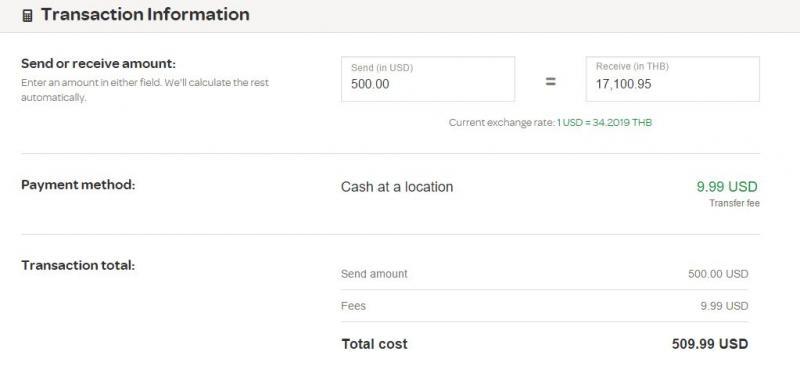Click the 'Send or receive amount:' label
The width and height of the screenshot is (800, 384).
(x=98, y=64)
